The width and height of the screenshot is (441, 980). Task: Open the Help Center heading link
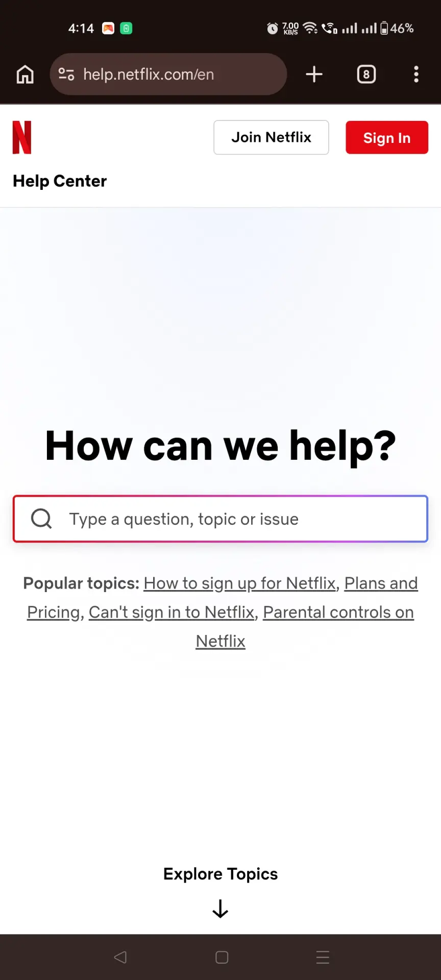click(60, 181)
